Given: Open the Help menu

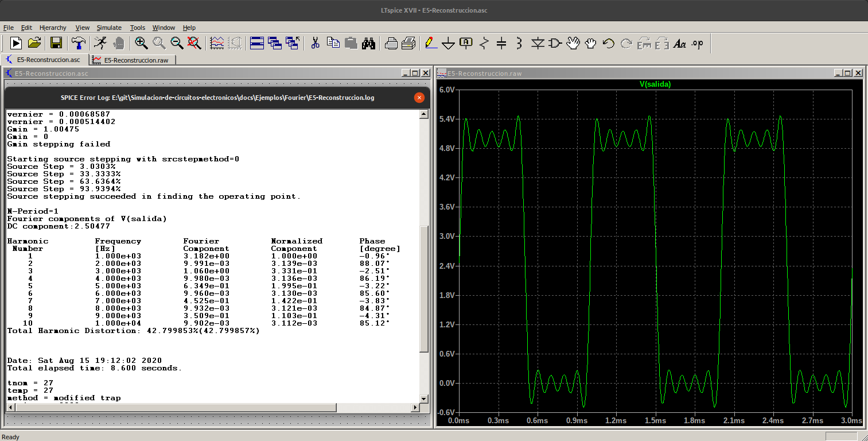Looking at the screenshot, I should click(x=189, y=28).
